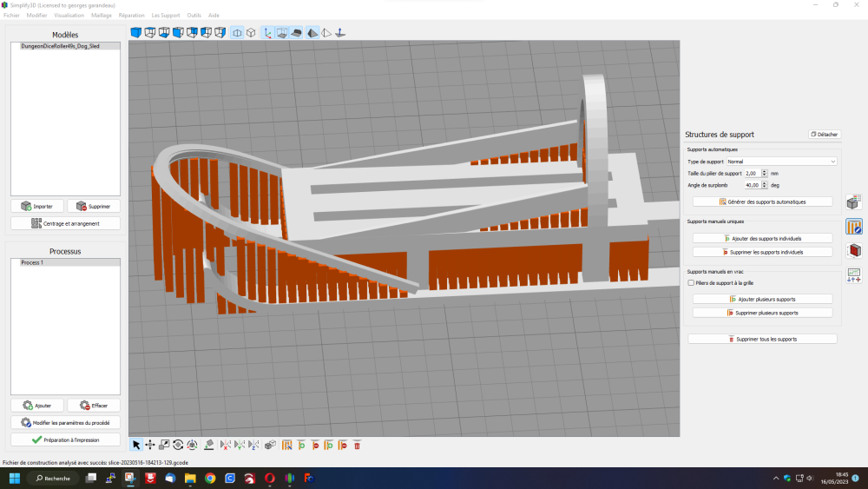Mirror the model along Y axis
868x489 pixels.
(x=240, y=445)
